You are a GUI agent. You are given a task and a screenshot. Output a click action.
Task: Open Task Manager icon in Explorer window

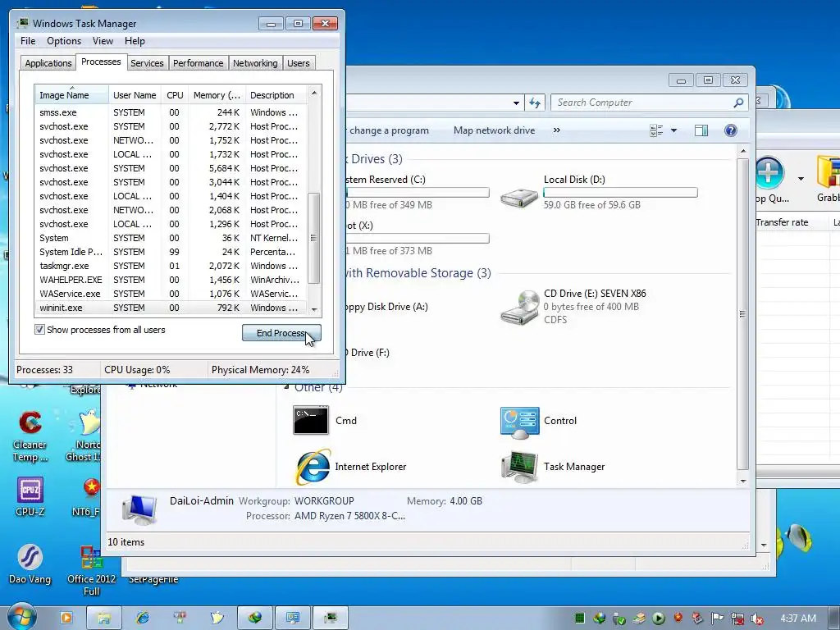(519, 467)
